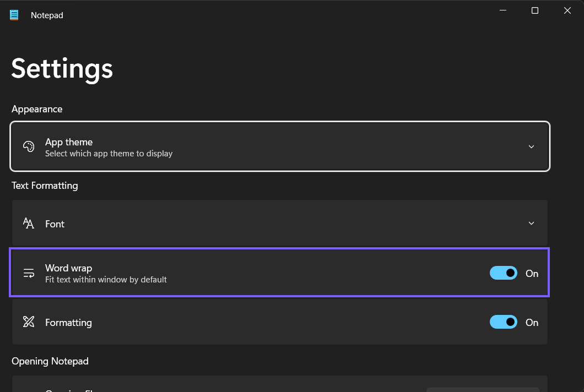Viewport: 584px width, 392px height.
Task: Open the App theme settings card
Action: coord(280,146)
